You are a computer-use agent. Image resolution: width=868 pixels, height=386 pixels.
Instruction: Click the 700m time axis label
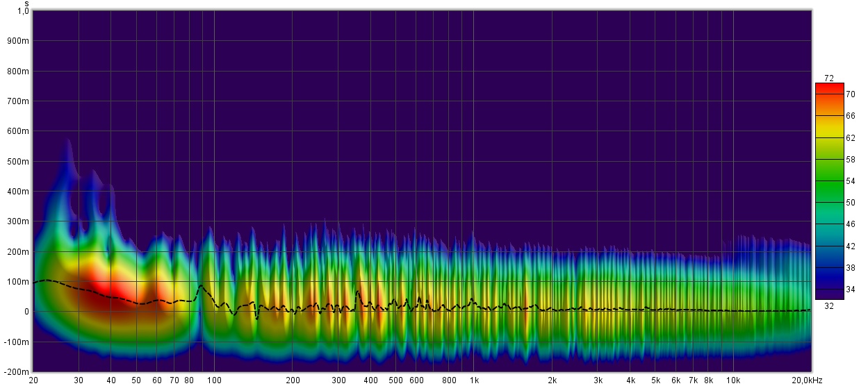click(x=19, y=101)
